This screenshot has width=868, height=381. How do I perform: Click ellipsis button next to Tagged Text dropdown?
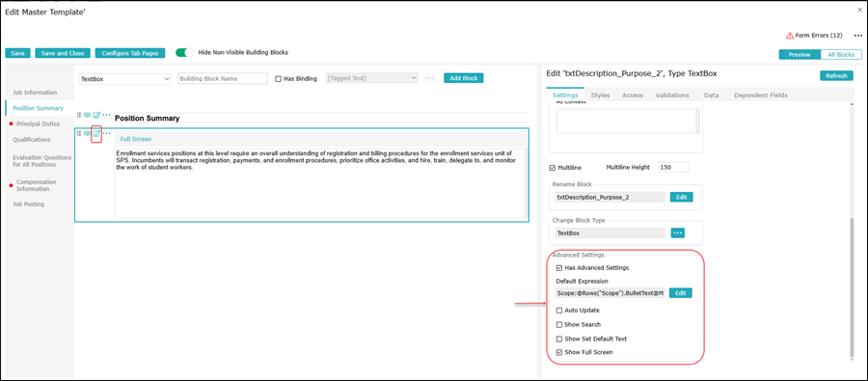click(429, 78)
